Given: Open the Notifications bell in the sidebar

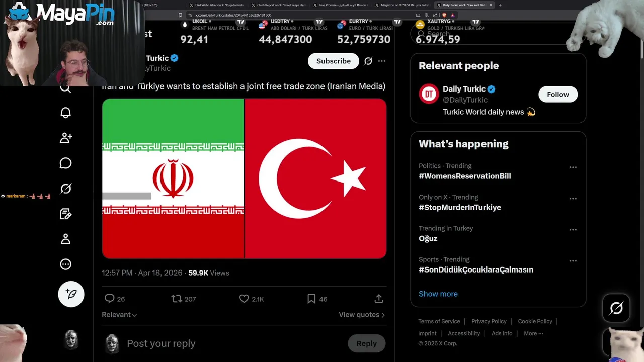Looking at the screenshot, I should 66,113.
